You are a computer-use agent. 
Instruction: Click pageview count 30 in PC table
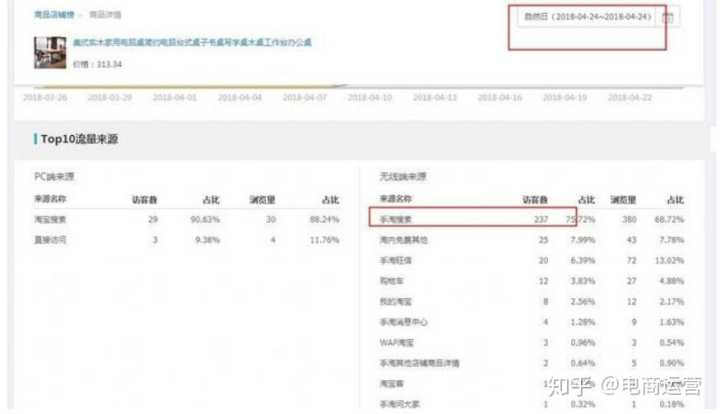(x=271, y=219)
